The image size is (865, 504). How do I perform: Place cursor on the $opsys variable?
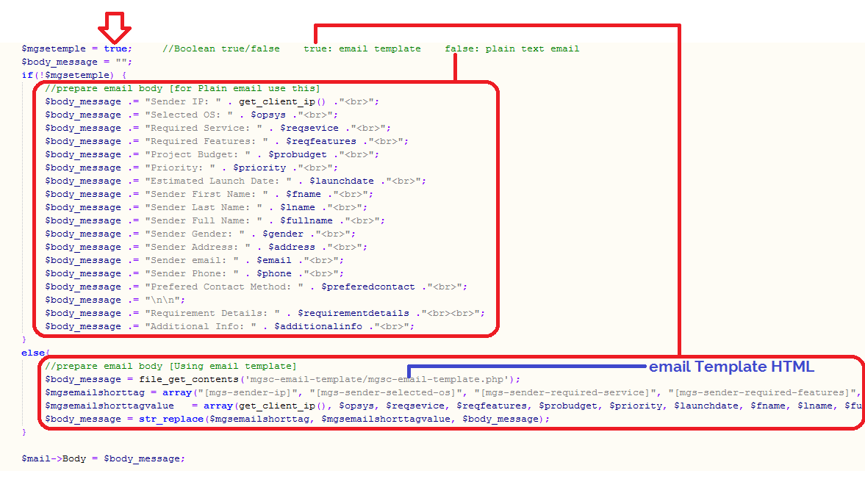click(268, 115)
